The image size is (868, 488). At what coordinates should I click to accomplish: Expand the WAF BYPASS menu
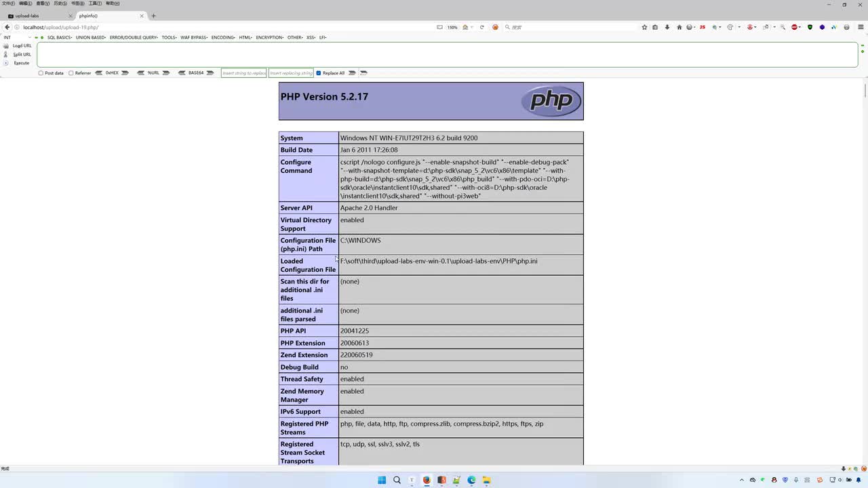point(195,37)
